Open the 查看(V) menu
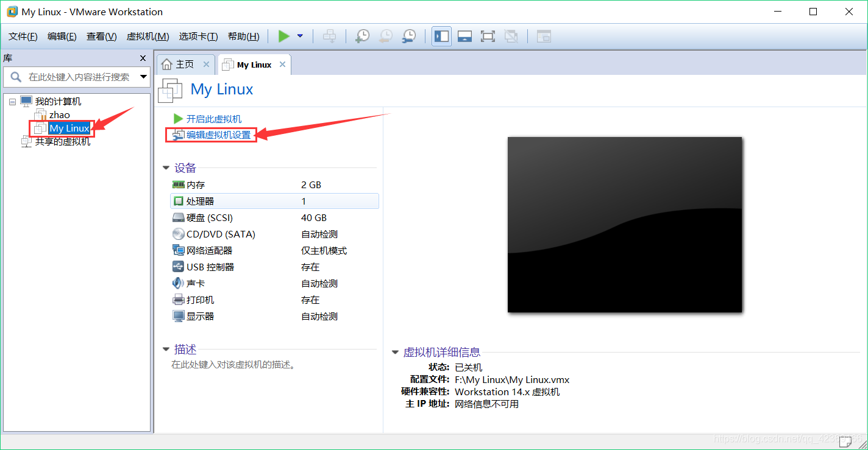This screenshot has width=868, height=450. (101, 37)
